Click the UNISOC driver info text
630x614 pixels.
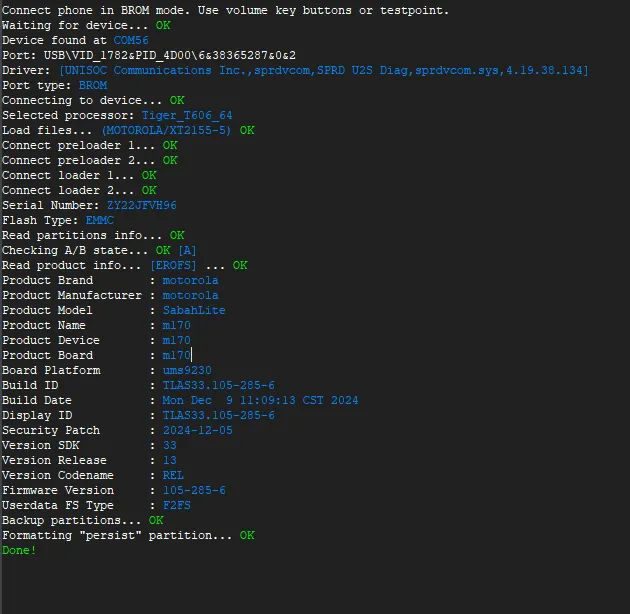324,70
